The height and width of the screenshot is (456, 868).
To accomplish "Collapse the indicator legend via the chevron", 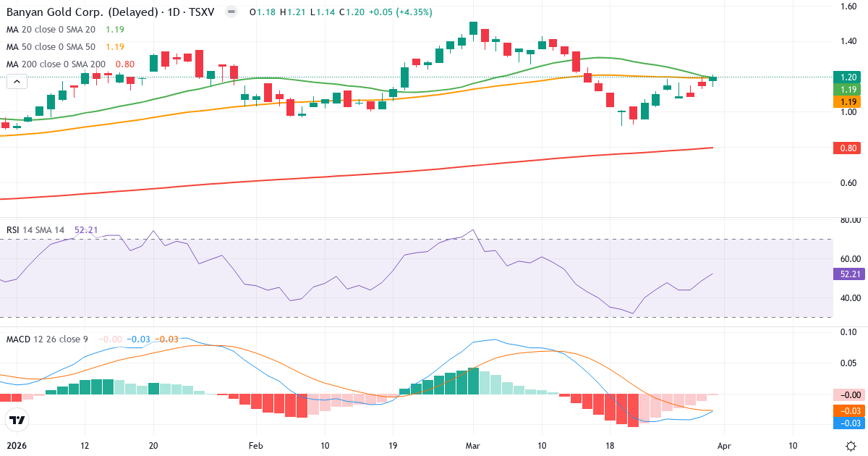I will (16, 80).
